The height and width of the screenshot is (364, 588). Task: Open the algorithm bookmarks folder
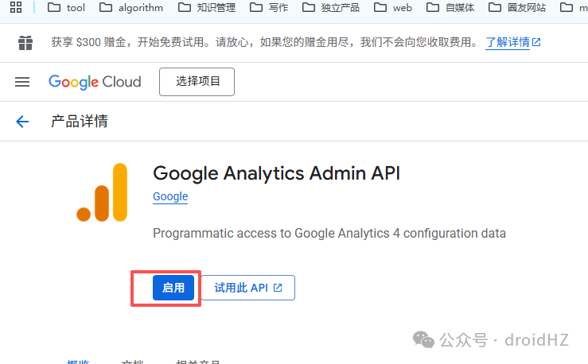tap(131, 7)
